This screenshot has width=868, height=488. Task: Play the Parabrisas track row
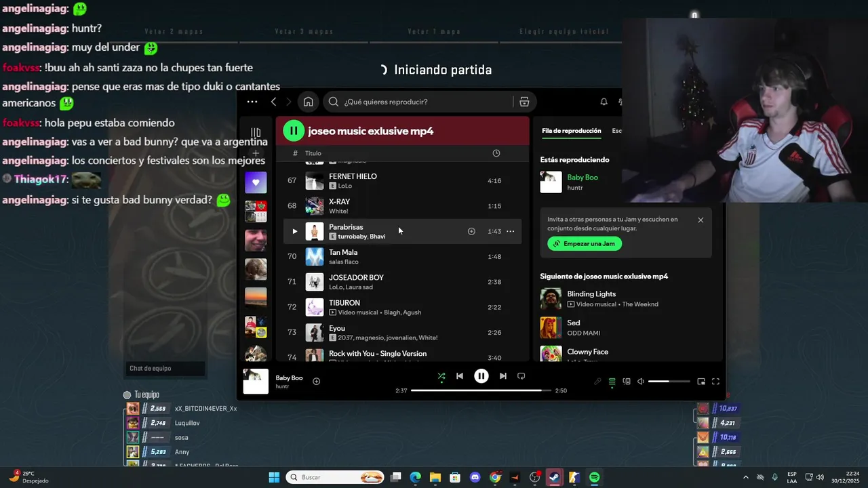click(x=294, y=231)
